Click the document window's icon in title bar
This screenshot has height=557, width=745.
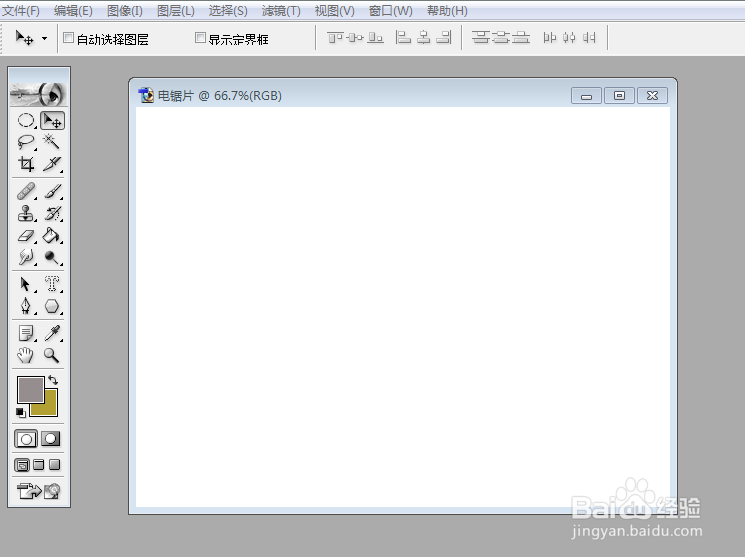point(146,95)
